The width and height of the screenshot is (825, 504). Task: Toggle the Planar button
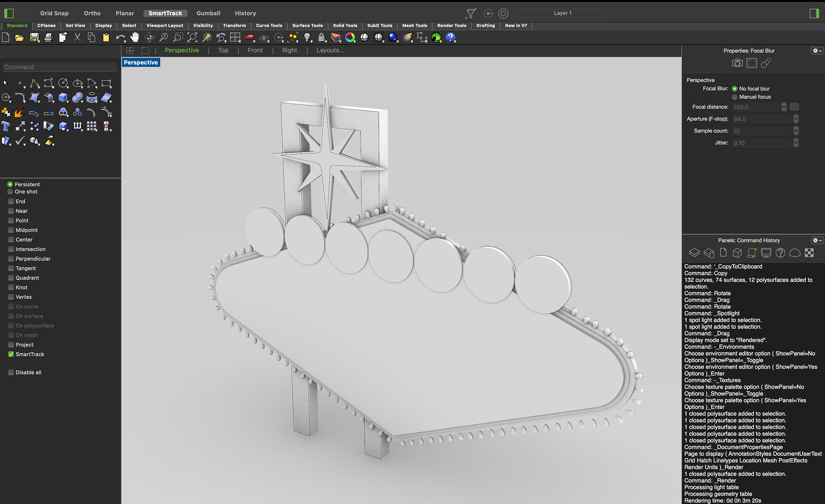[x=125, y=13]
